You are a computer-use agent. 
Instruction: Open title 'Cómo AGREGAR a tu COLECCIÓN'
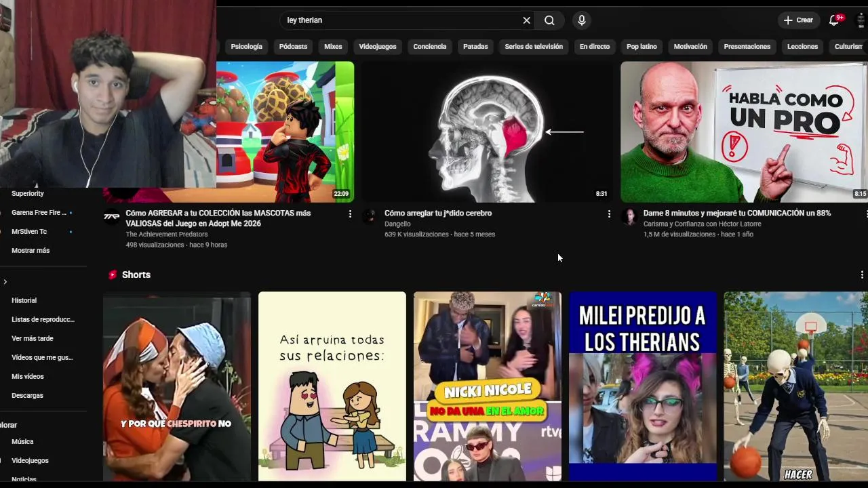click(218, 218)
